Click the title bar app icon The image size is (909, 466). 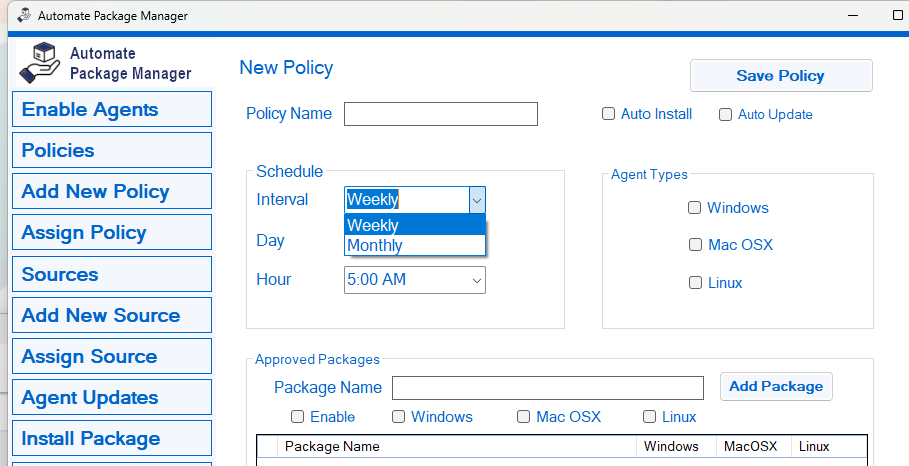20,16
